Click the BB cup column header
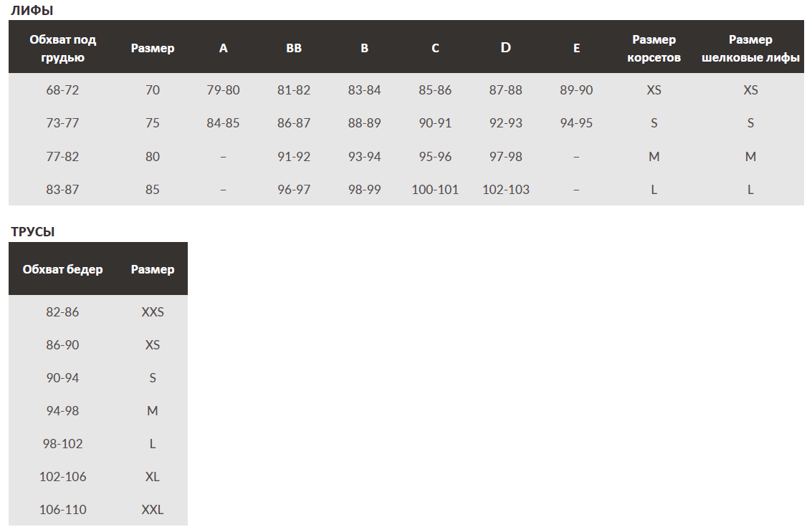Viewport: 812px width, 532px height. (x=294, y=49)
